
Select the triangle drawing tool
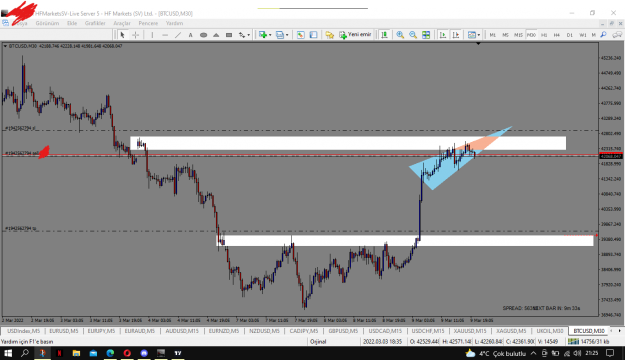click(x=216, y=35)
